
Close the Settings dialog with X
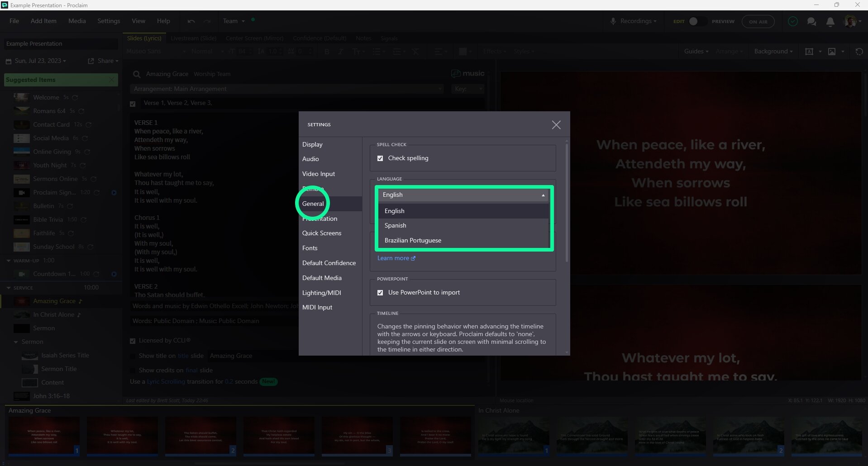pyautogui.click(x=556, y=125)
